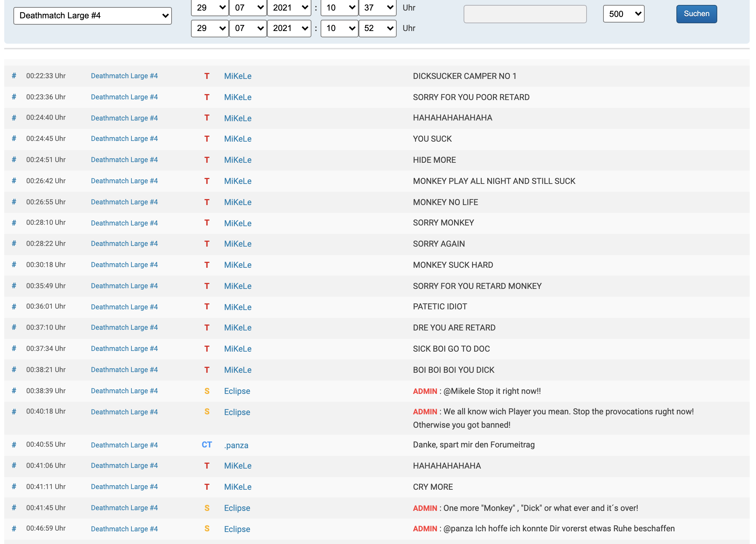Open the end day 29 dropdown
Image resolution: width=756 pixels, height=544 pixels.
click(x=210, y=28)
